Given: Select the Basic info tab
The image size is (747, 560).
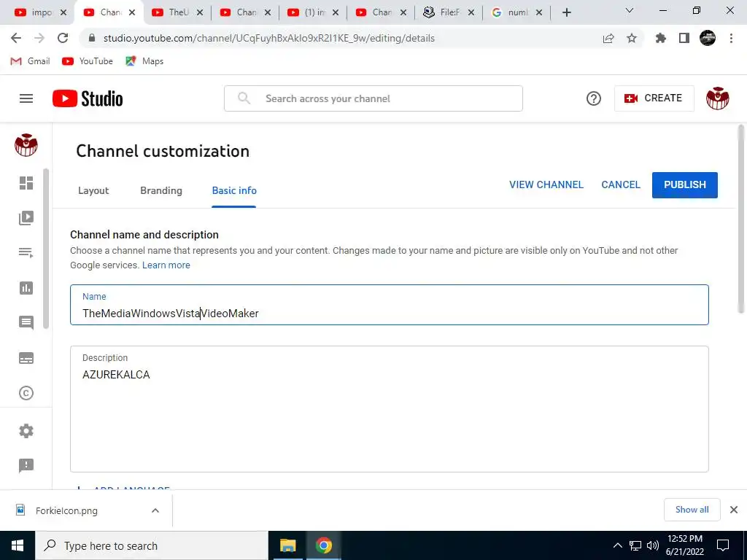Looking at the screenshot, I should [x=234, y=190].
